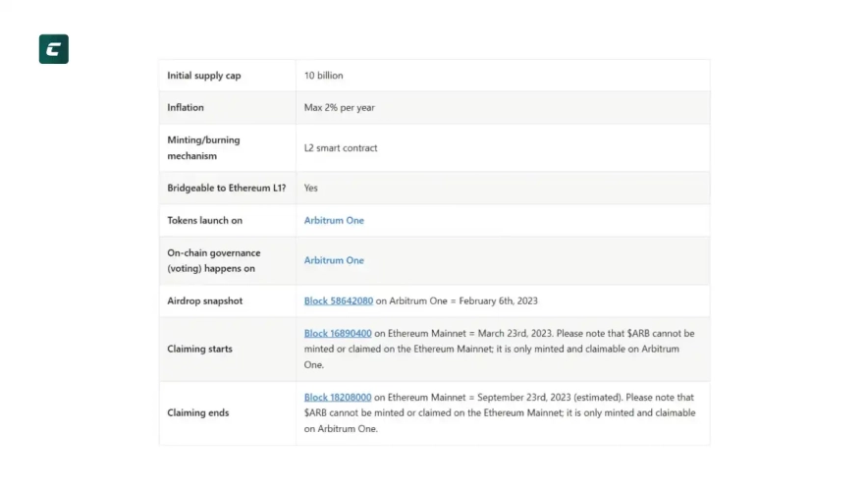The height and width of the screenshot is (489, 868).
Task: Select the Tokens launch on label
Action: pos(204,221)
